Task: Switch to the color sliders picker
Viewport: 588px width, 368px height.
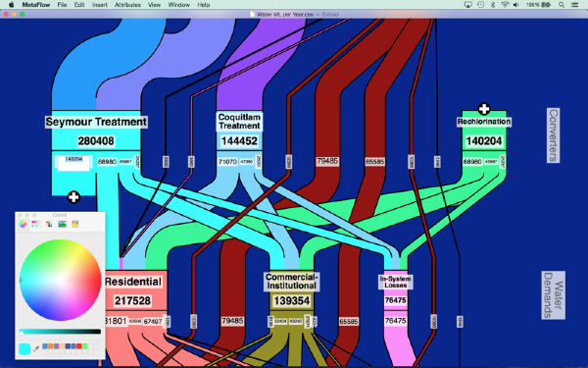Action: tap(36, 224)
